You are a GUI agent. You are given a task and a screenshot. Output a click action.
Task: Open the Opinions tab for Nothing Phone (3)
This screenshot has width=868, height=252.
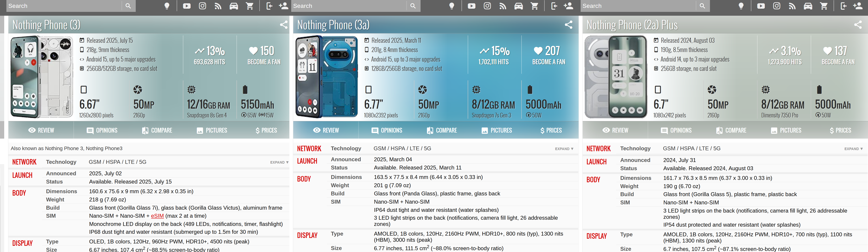coord(102,130)
